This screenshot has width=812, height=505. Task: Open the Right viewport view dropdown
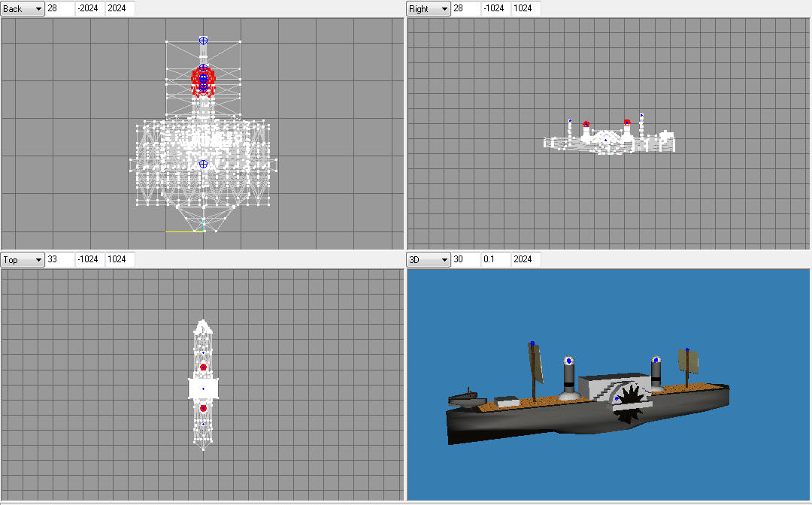(429, 9)
